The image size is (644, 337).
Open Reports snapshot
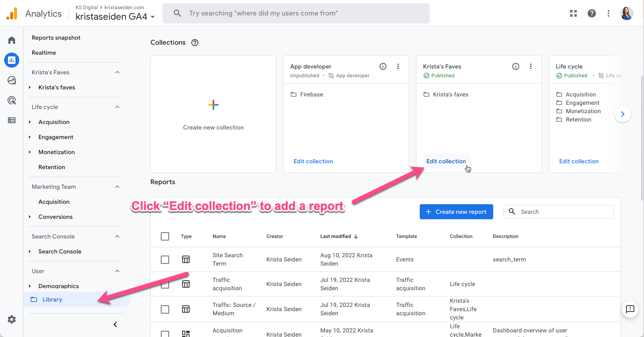56,38
